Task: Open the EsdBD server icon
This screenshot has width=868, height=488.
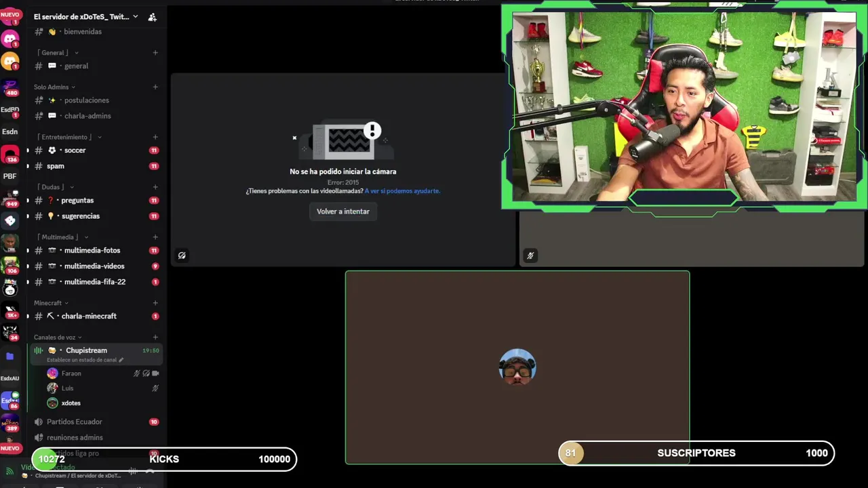Action: click(10, 109)
